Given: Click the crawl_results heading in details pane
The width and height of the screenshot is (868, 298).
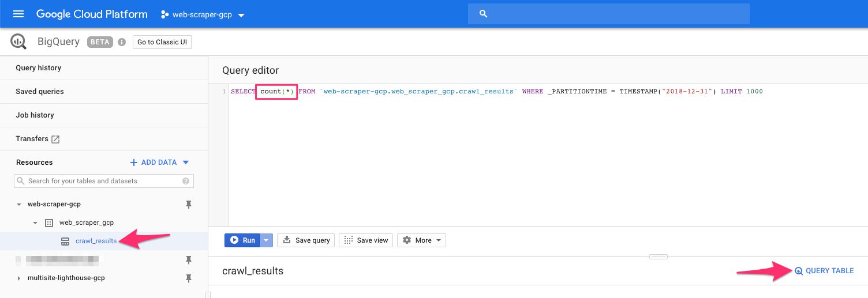Looking at the screenshot, I should [x=253, y=271].
